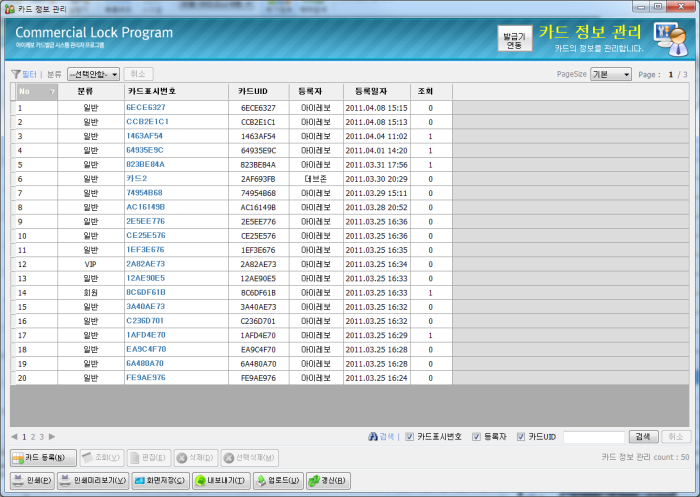Screen dimensions: 700x497
Task: Click the 인쇄 (print) button
Action: (33, 480)
